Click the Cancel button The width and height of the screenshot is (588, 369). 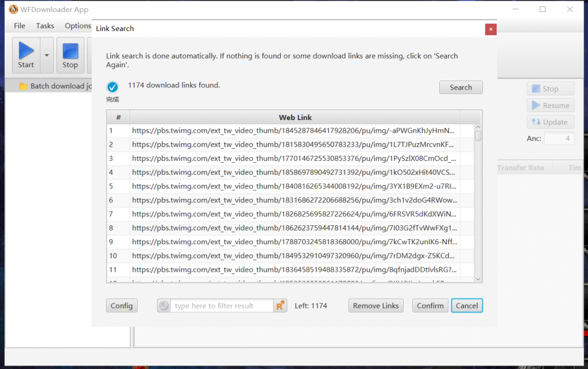(467, 306)
